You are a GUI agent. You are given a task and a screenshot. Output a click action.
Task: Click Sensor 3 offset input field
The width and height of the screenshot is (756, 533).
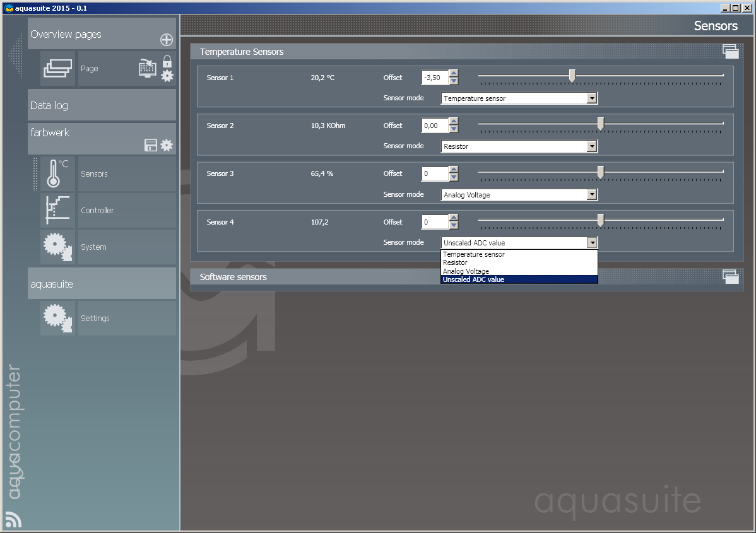435,173
